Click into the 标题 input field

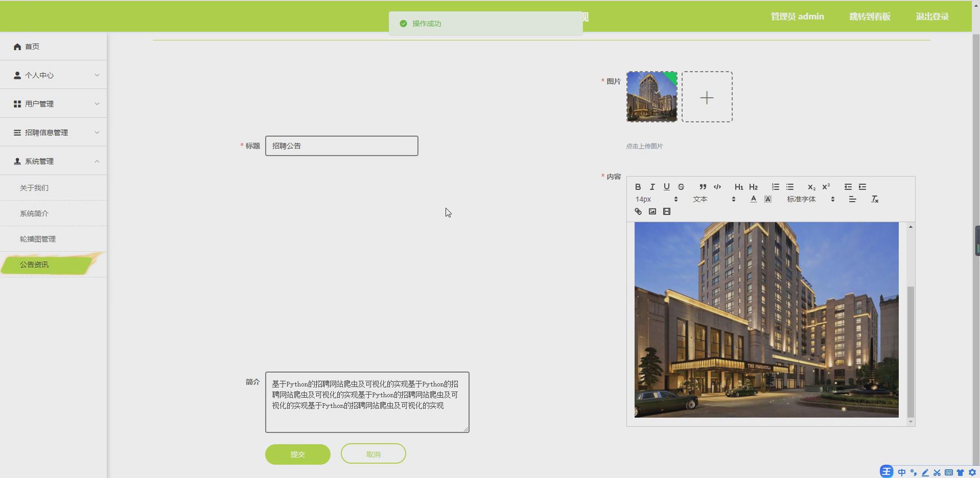pyautogui.click(x=341, y=146)
